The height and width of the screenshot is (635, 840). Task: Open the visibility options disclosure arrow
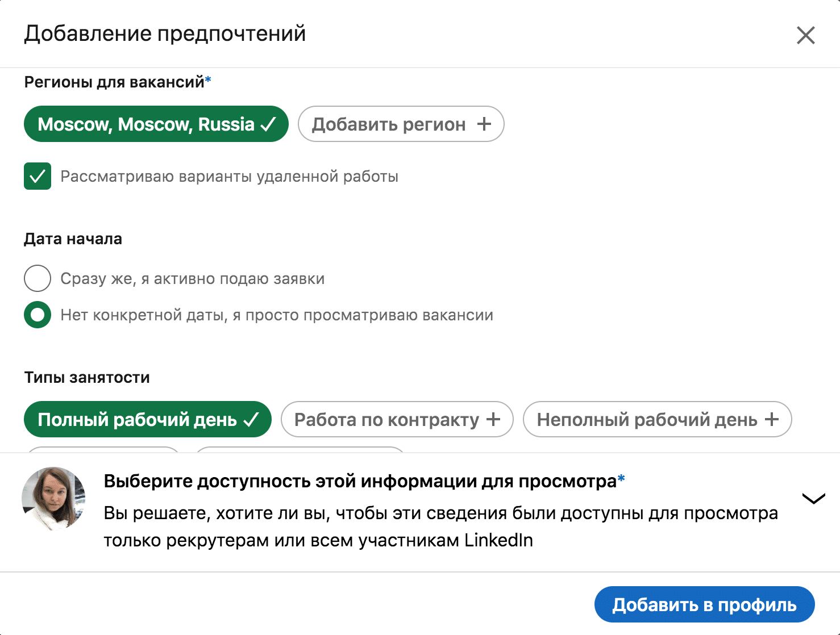tap(813, 499)
